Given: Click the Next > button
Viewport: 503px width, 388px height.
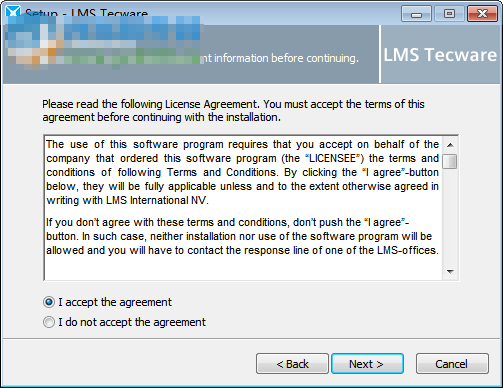Looking at the screenshot, I should (x=367, y=364).
